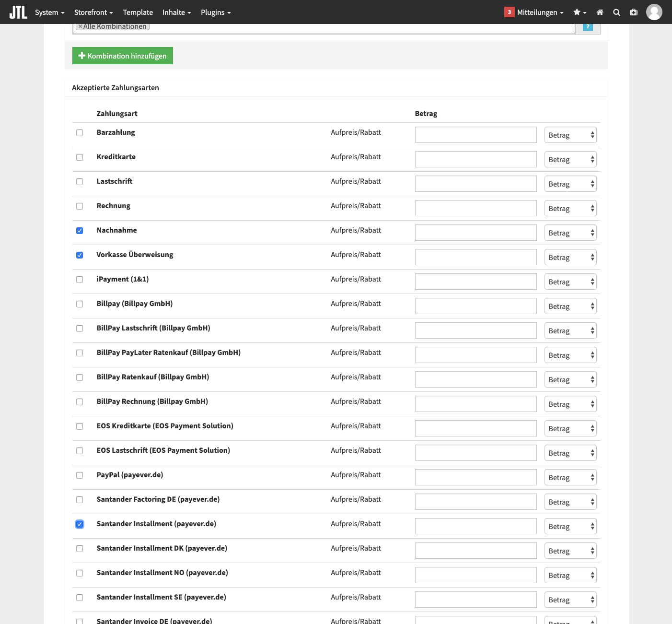Click amount field for Barzahlung
This screenshot has width=672, height=624.
[475, 135]
